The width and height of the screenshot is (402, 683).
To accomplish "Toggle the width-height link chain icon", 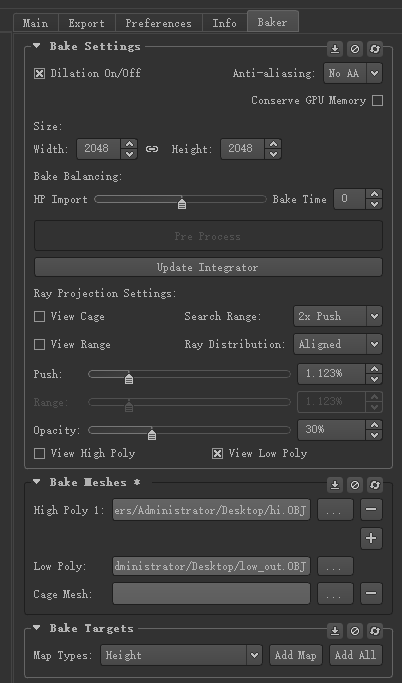I will click(152, 149).
